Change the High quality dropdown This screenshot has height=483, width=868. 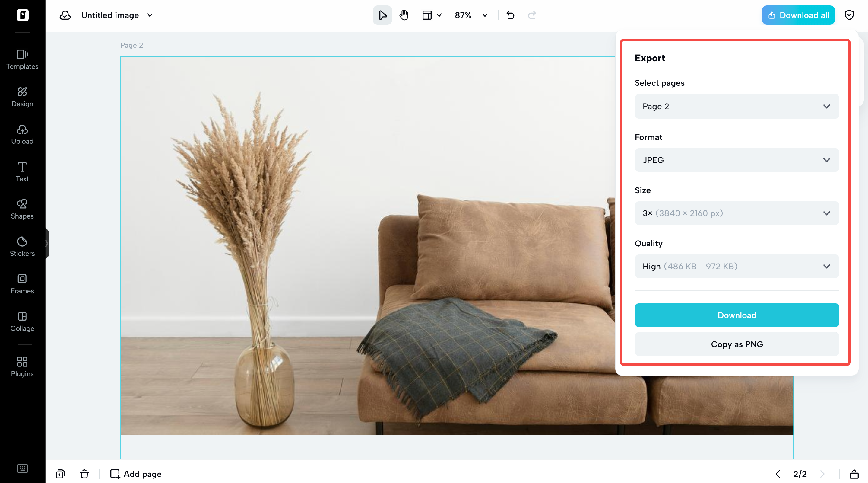(x=737, y=266)
